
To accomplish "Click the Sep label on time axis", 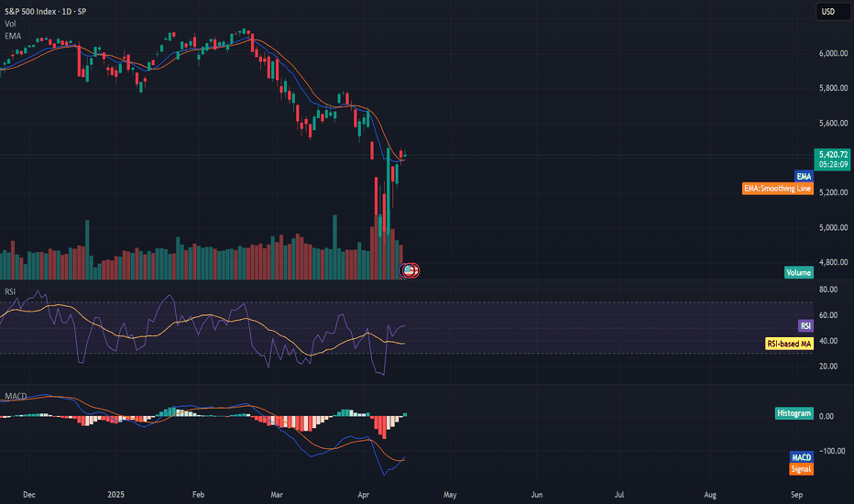I will coord(796,495).
